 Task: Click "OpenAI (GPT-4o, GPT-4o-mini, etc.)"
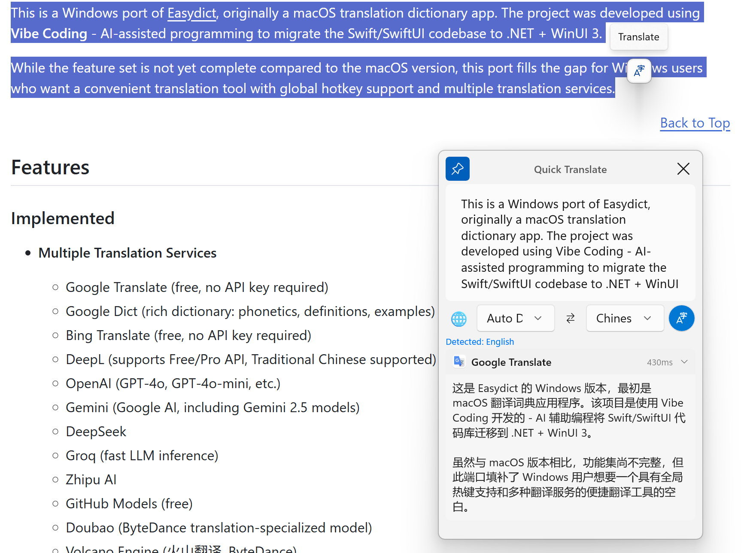173,383
